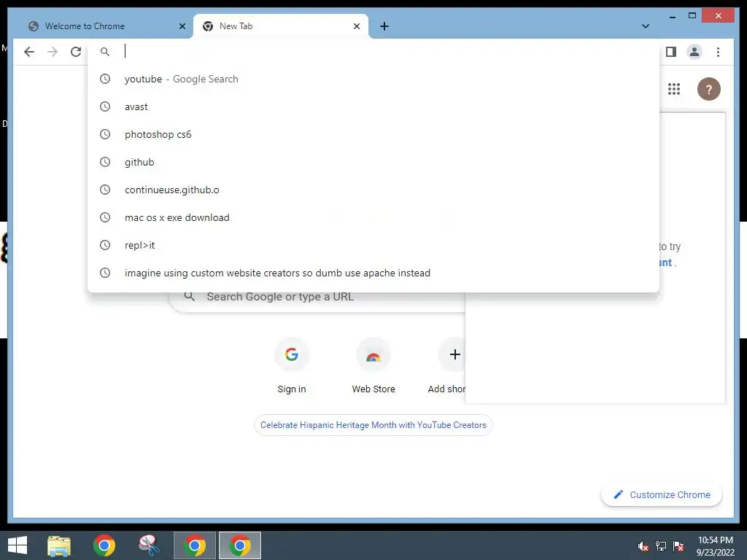Click the forward navigation arrow

(x=53, y=52)
